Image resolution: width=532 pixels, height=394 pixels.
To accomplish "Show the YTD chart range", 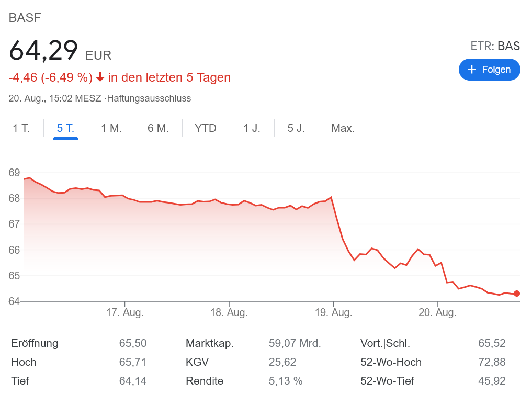I will [206, 128].
